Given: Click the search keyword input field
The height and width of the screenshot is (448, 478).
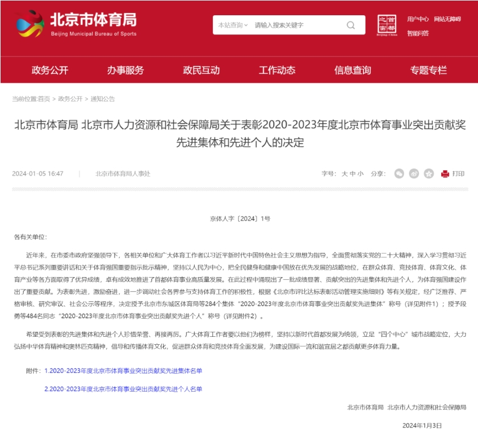Looking at the screenshot, I should point(297,25).
